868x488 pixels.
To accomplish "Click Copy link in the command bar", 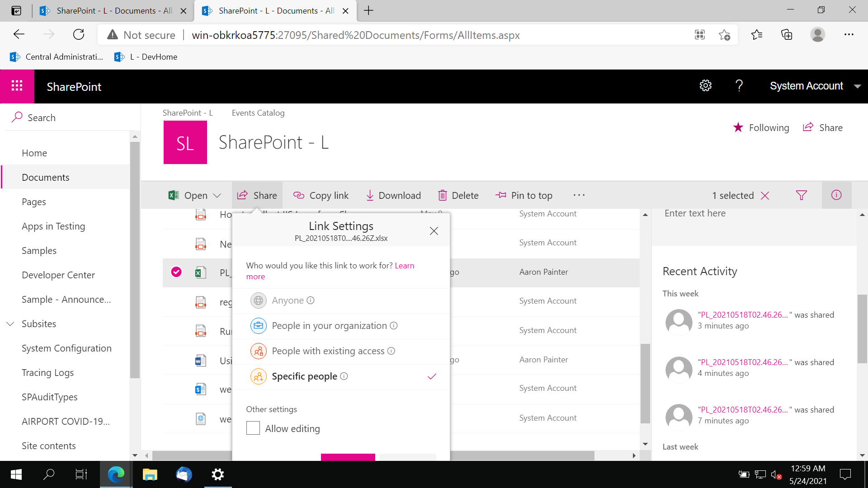I will 321,195.
